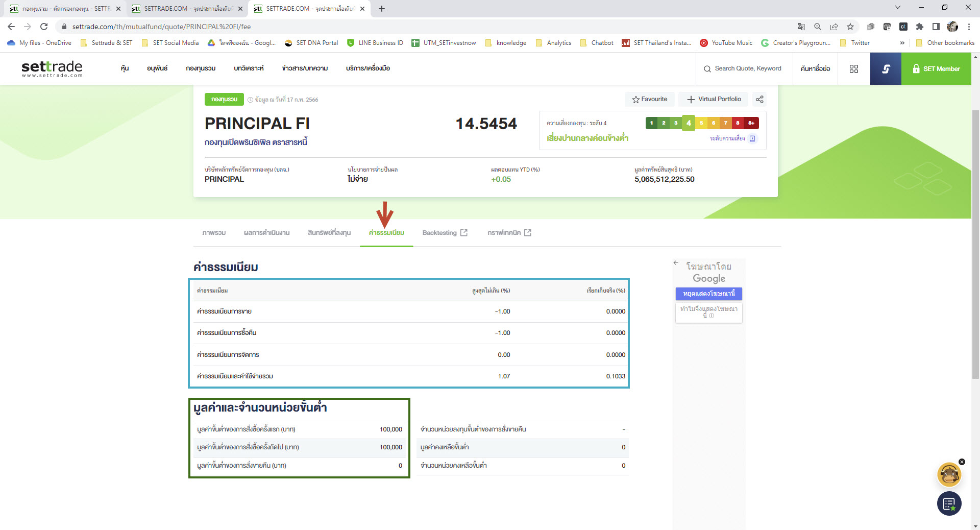Add fund to Virtual Portfolio

(x=714, y=99)
